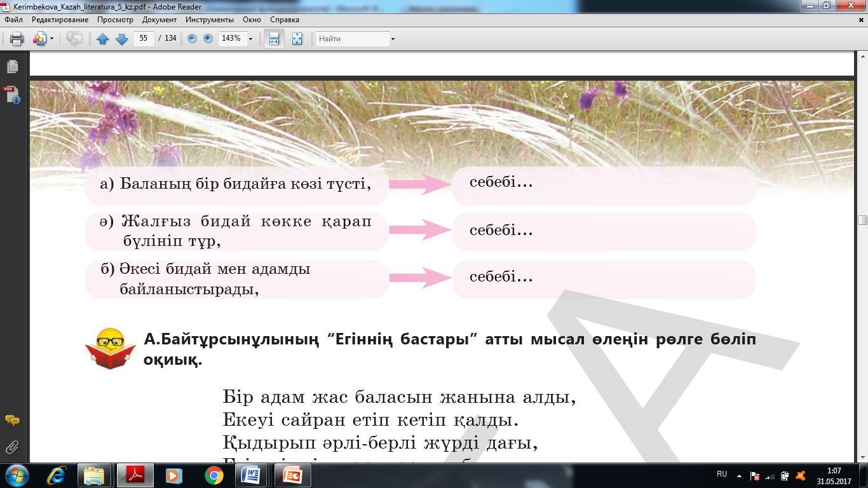Switch to Microsoft Word on the taskbar
The image size is (868, 488).
(252, 475)
